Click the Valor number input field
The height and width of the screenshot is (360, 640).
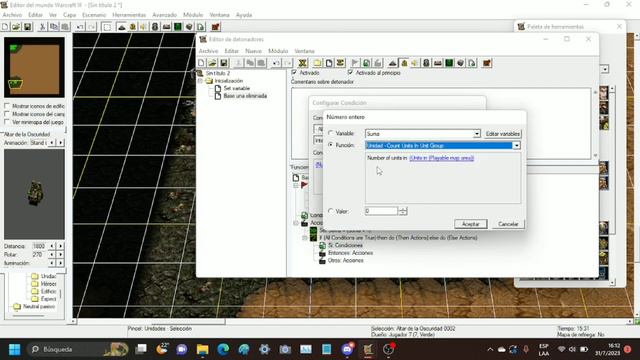[x=382, y=211]
